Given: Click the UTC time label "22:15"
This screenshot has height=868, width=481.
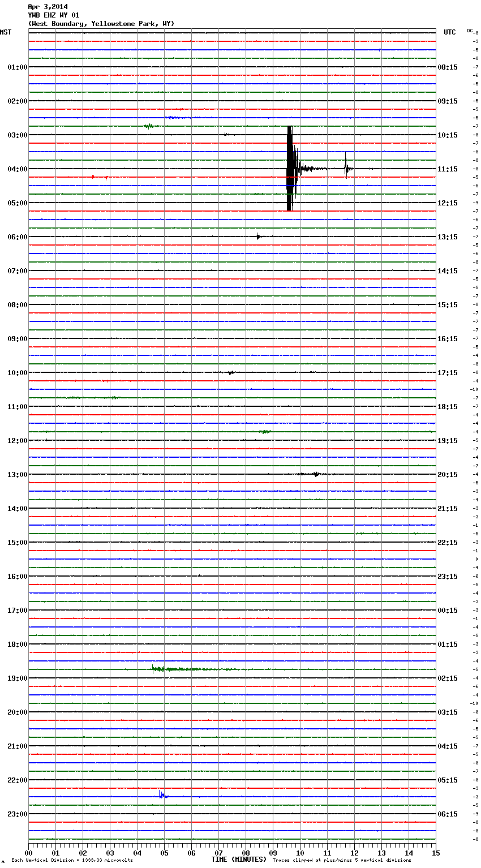Looking at the screenshot, I should (448, 543).
